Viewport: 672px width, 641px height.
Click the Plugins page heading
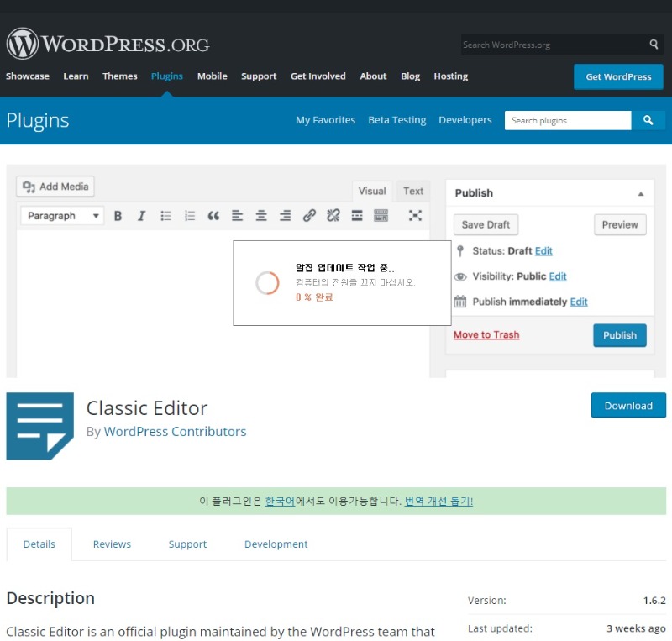point(38,120)
